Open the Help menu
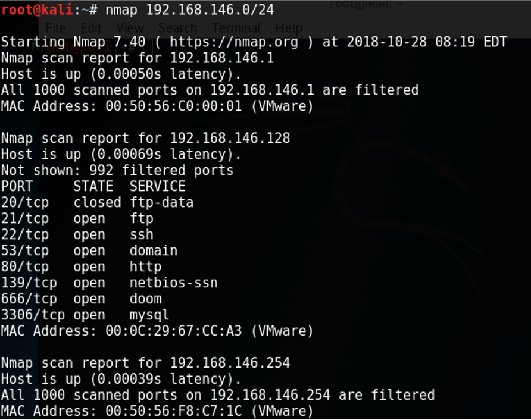The image size is (531, 420). [289, 28]
